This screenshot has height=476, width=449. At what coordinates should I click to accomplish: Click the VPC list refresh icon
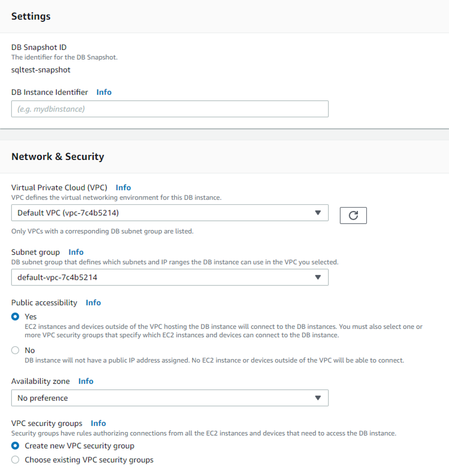click(x=353, y=215)
